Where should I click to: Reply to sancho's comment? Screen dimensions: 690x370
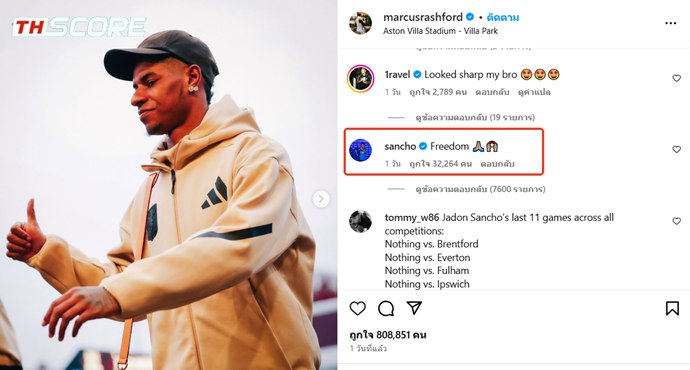[x=497, y=164]
